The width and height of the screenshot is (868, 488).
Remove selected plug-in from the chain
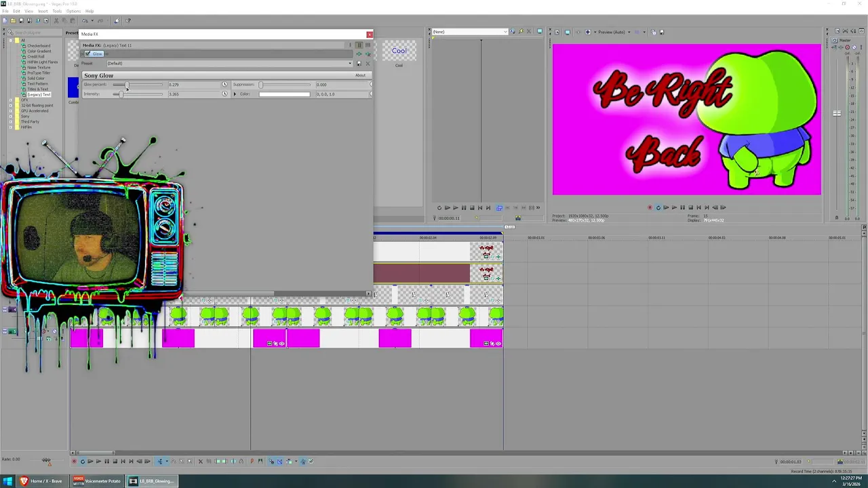368,54
